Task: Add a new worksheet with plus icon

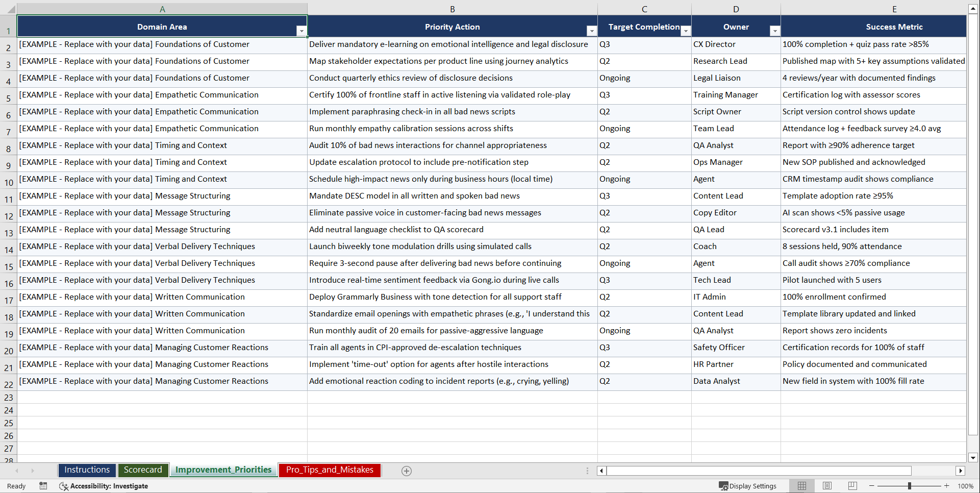Action: 407,471
